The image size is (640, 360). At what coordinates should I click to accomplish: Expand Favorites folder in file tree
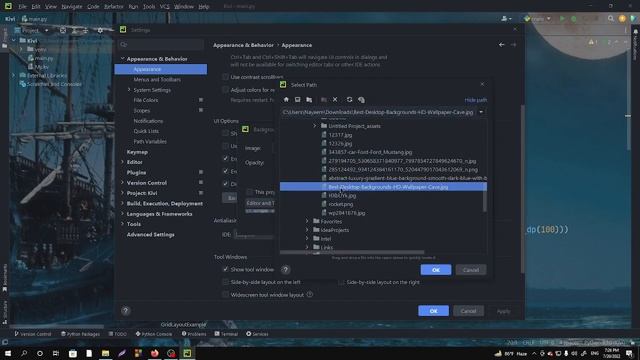(307, 221)
